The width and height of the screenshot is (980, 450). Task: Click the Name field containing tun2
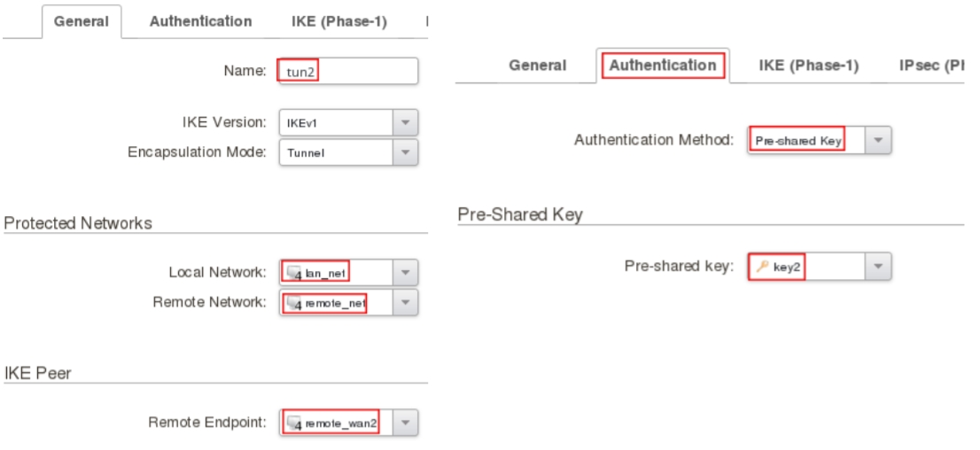coord(347,72)
